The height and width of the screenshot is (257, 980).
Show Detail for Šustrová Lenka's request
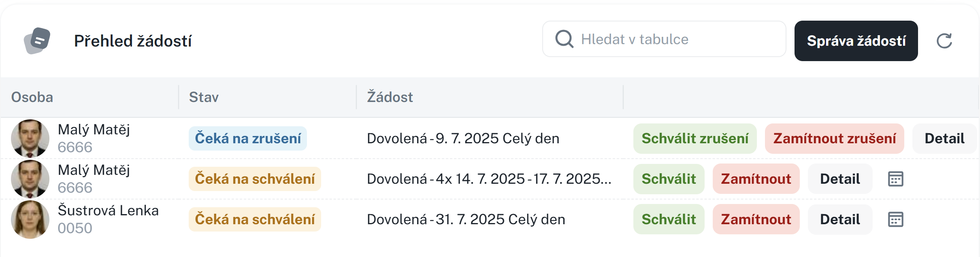tap(839, 219)
